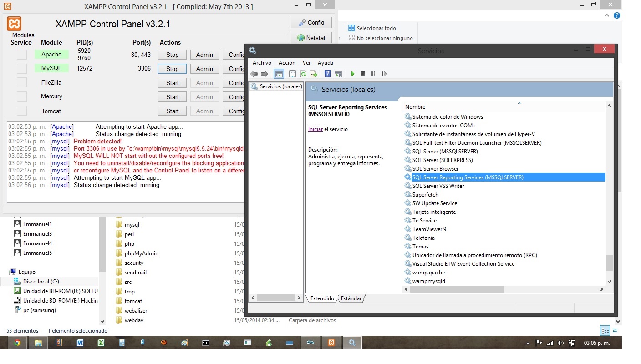Click the Netstat button in XAMPP

click(311, 38)
